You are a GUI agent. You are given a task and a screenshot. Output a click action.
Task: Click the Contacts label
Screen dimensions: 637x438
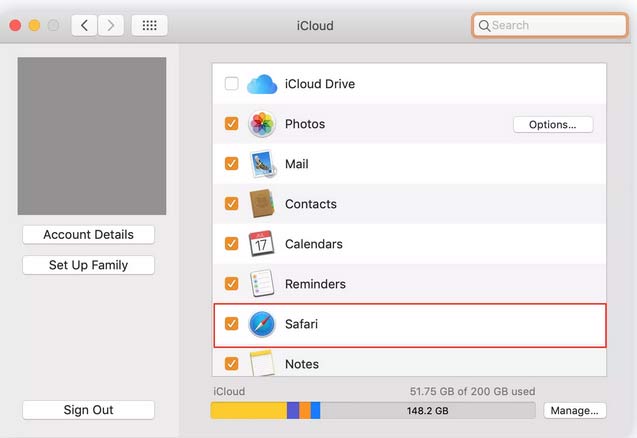[x=311, y=204]
